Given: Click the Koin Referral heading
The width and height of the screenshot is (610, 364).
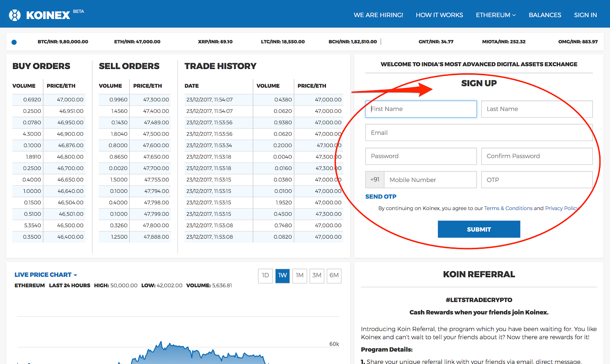Looking at the screenshot, I should 479,274.
